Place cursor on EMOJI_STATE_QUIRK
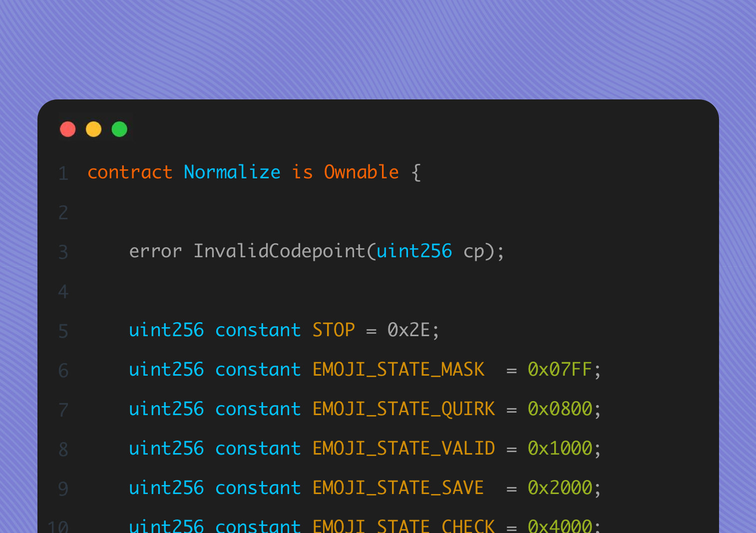Screen dimensions: 756x533 [x=403, y=409]
